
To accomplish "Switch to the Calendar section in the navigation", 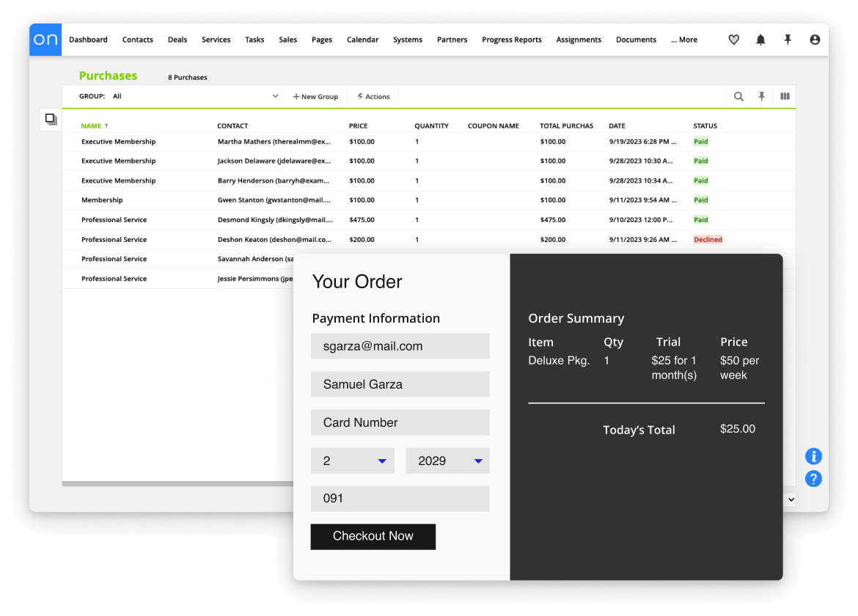I will pyautogui.click(x=362, y=40).
